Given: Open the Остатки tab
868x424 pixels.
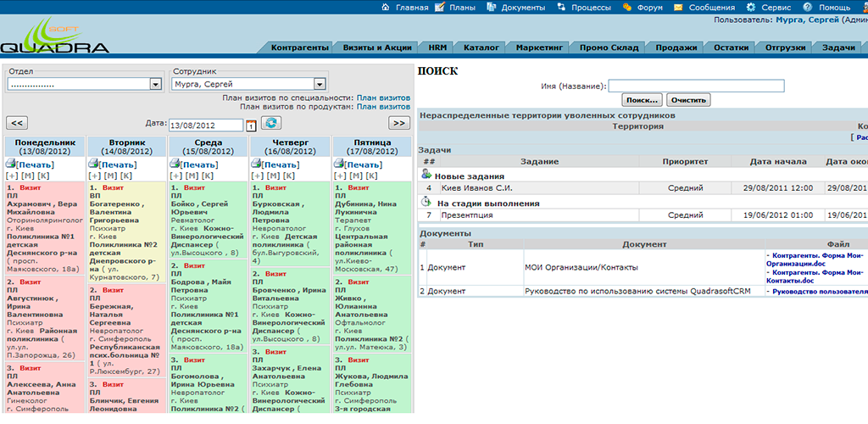Looking at the screenshot, I should pos(731,47).
